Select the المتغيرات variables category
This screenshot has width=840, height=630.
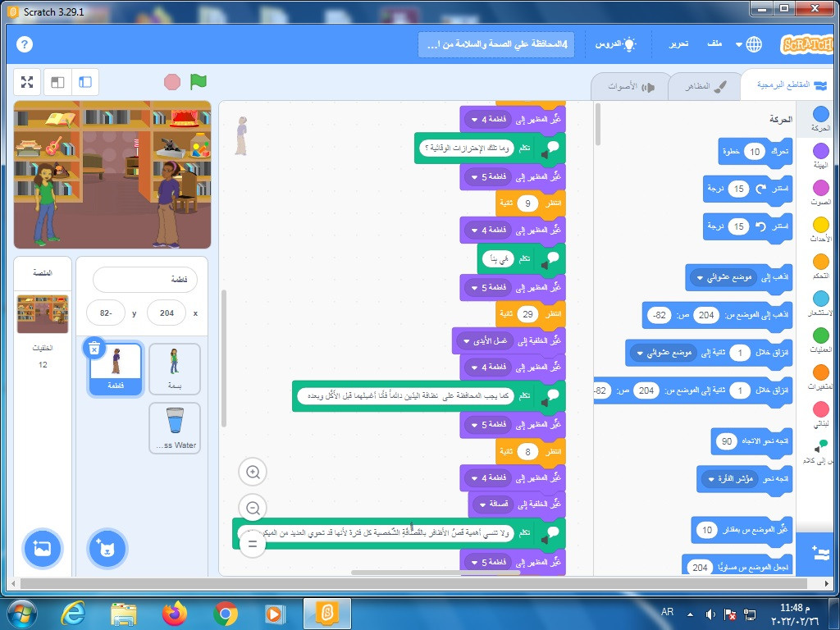pyautogui.click(x=820, y=372)
